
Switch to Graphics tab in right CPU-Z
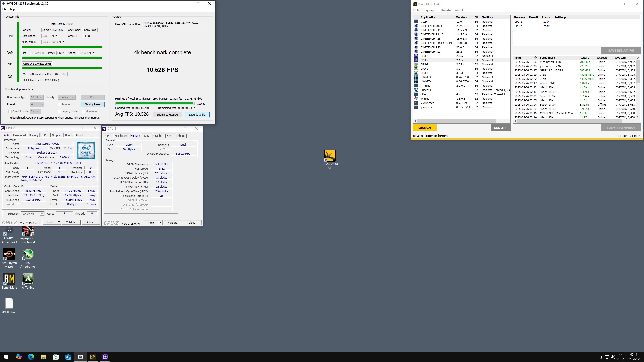click(x=158, y=136)
